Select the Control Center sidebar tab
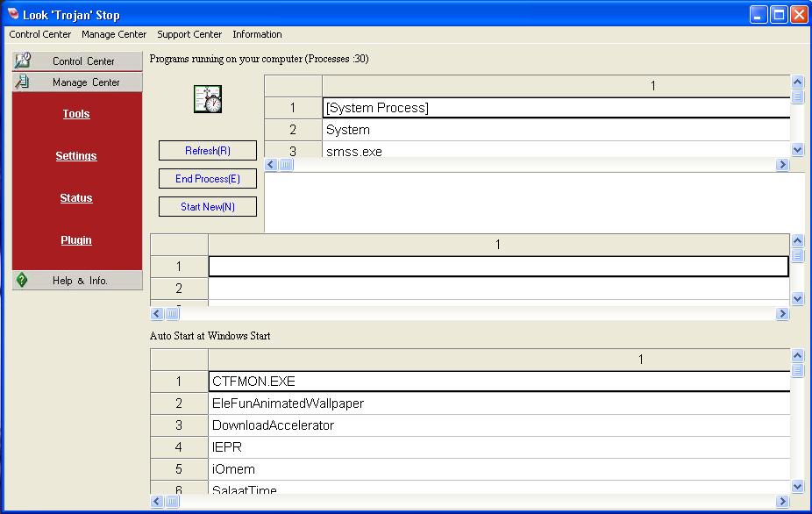This screenshot has width=812, height=514. coord(77,61)
